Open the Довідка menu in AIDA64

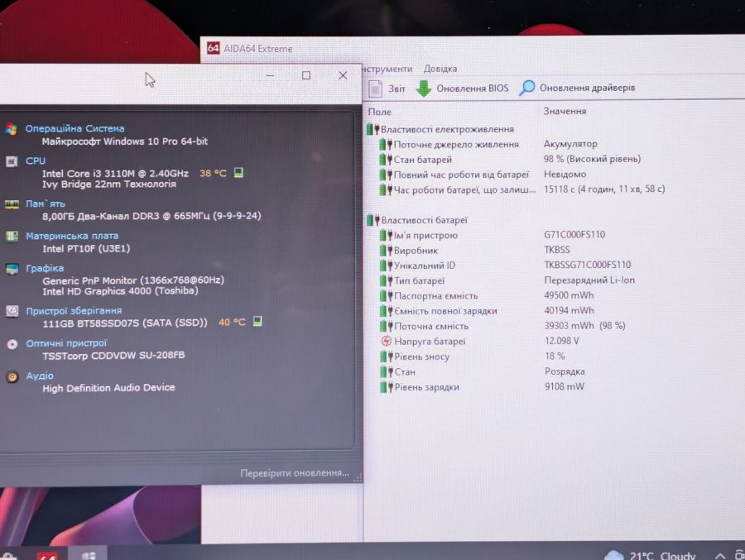pos(440,69)
